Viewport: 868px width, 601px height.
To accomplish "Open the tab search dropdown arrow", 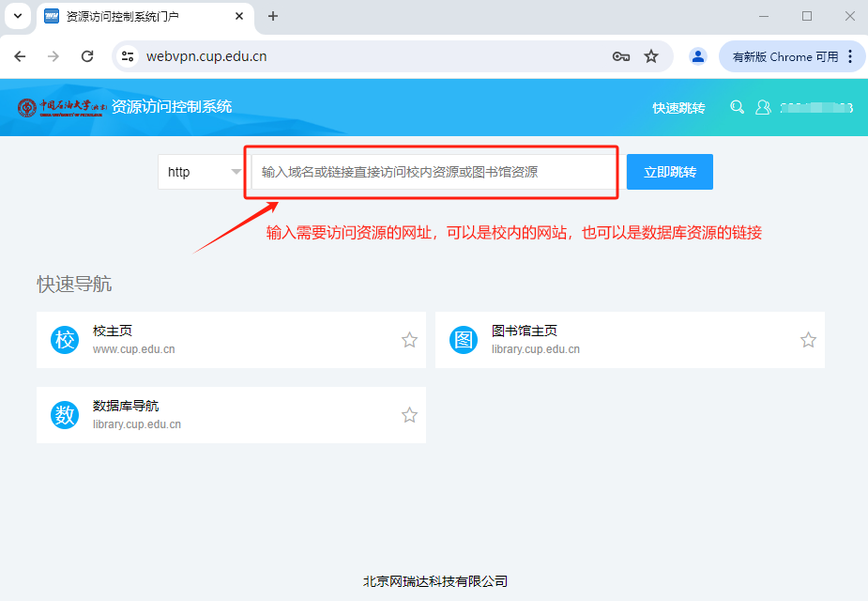I will click(x=17, y=16).
